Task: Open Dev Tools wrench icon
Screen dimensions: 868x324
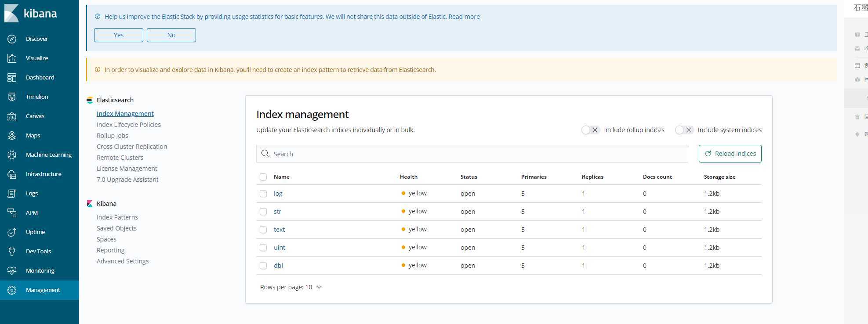Action: click(x=12, y=252)
